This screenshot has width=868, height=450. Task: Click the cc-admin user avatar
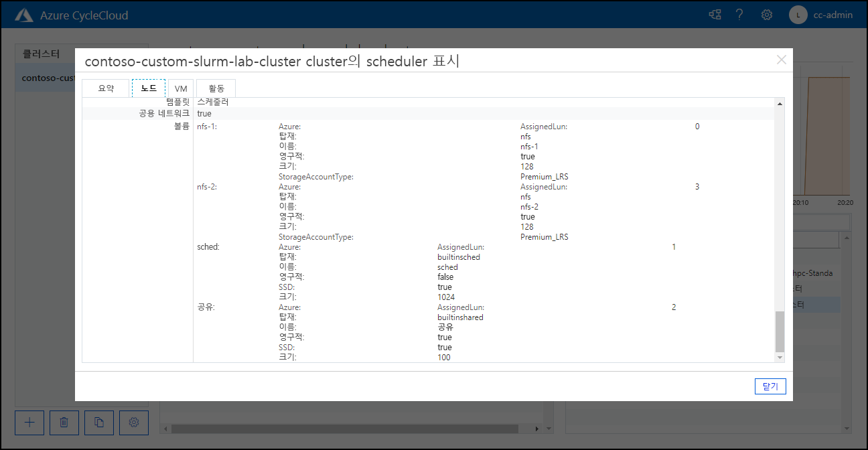click(798, 15)
